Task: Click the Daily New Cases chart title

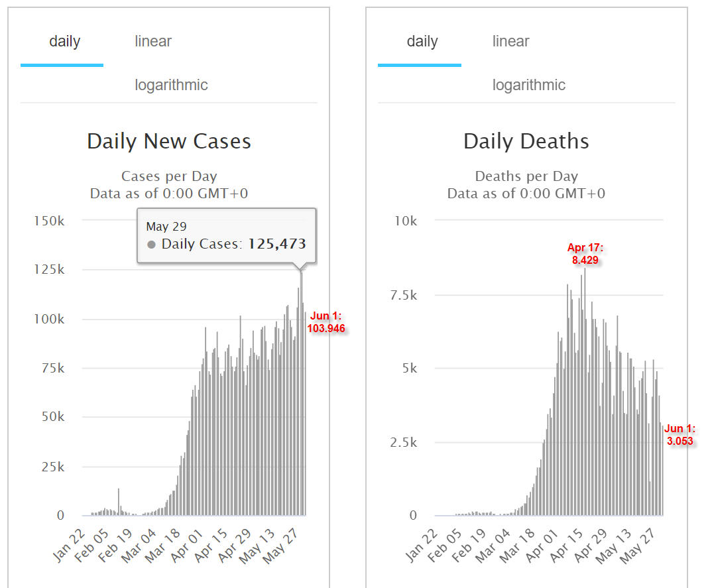Action: tap(169, 141)
